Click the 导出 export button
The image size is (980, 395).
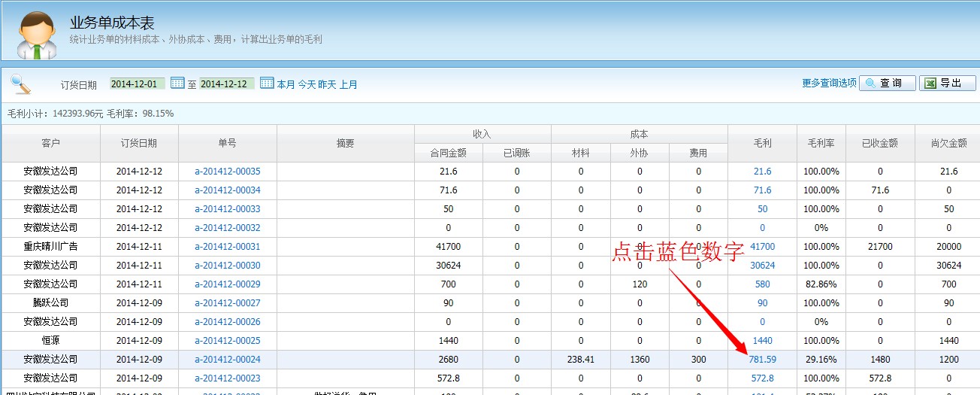(x=947, y=84)
